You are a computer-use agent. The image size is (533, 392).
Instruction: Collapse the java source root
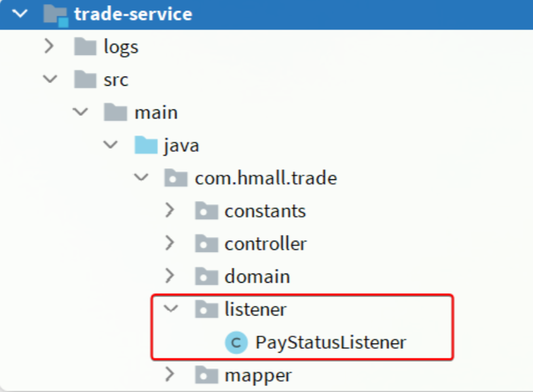click(x=111, y=145)
